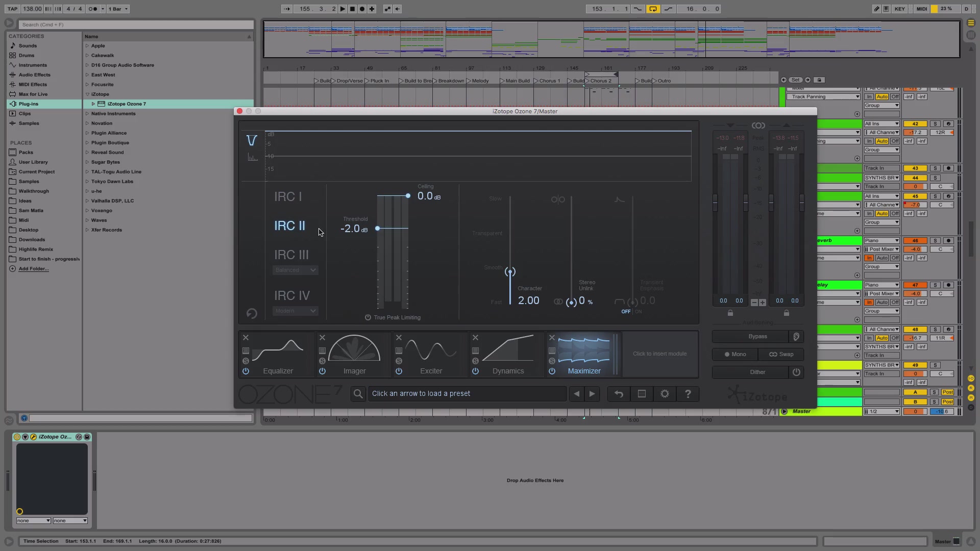980x551 pixels.
Task: Fold the iZotope device with its triangle
Action: click(25, 437)
